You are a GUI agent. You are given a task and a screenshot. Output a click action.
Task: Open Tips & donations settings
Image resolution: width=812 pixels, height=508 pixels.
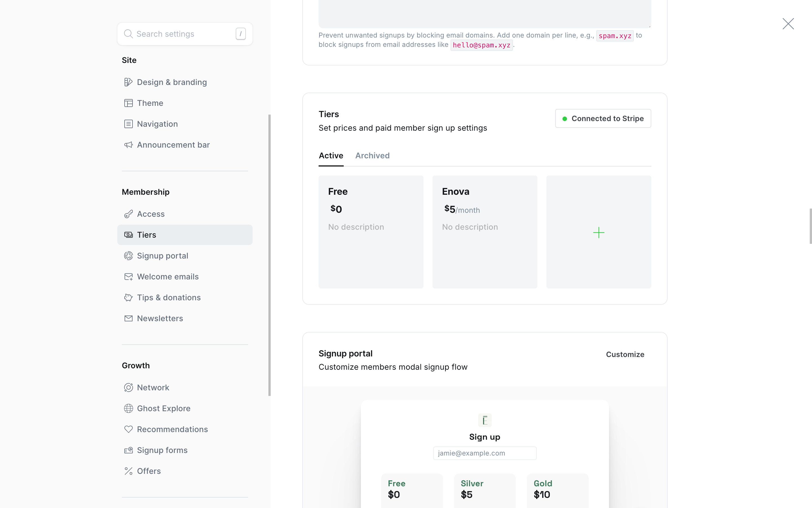pos(185,297)
